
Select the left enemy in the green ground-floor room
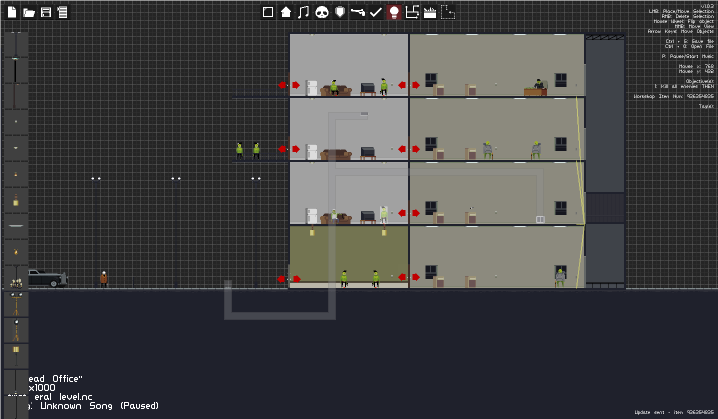[x=344, y=278]
